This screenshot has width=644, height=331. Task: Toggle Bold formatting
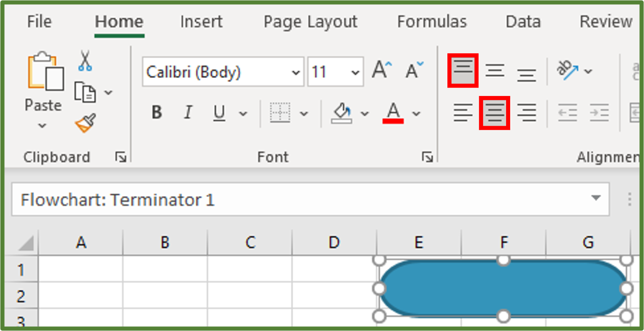pyautogui.click(x=156, y=113)
